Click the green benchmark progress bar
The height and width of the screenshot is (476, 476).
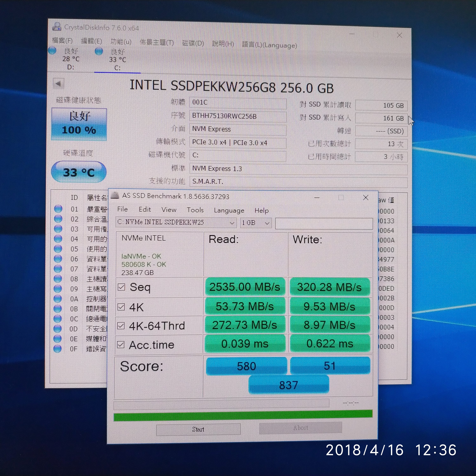click(x=243, y=415)
